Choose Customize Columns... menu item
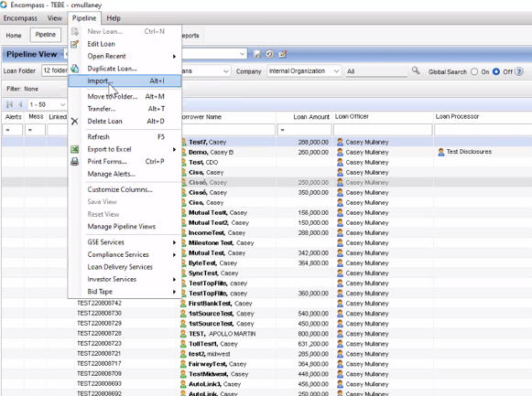532x396 pixels. click(x=125, y=189)
